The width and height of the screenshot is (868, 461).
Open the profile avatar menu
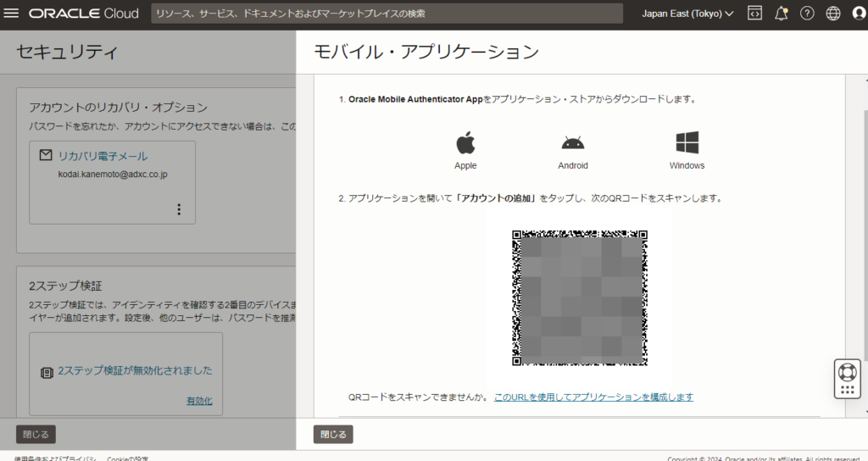coord(858,14)
